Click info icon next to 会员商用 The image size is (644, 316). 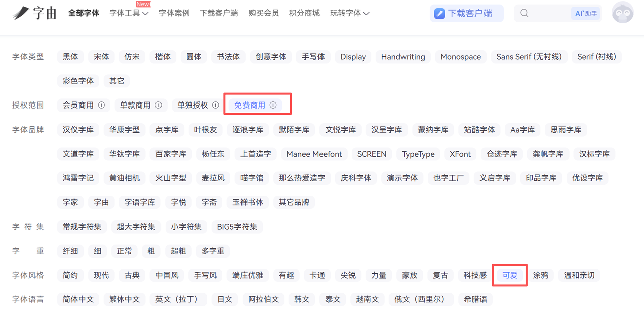point(101,105)
